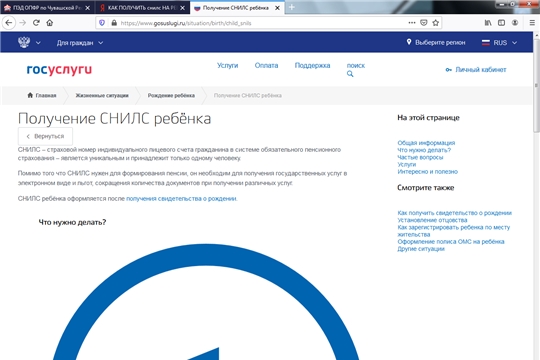Open the Оплата menu item
Screen dimensions: 540x360
point(266,65)
